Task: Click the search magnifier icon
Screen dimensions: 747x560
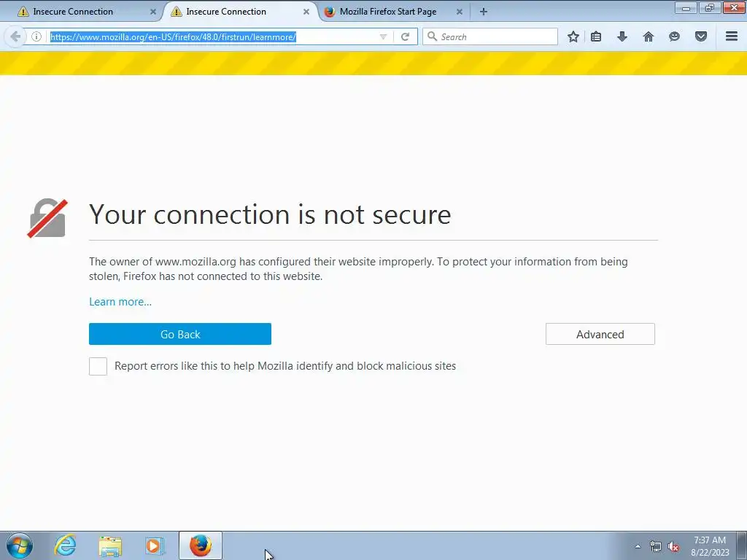Action: pos(432,36)
